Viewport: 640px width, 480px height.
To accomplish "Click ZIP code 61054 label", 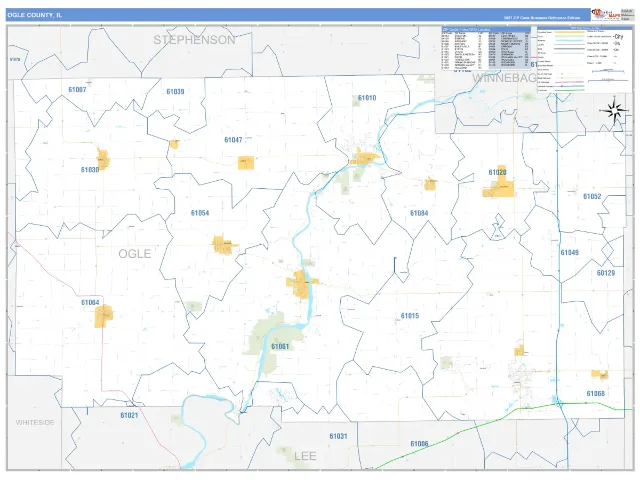I will pos(200,213).
